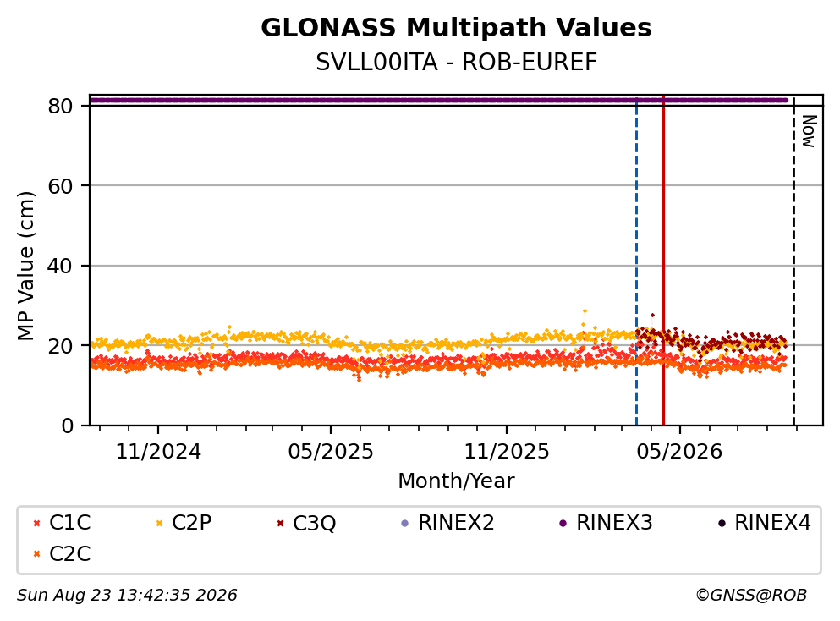Select the C2P legend label
The image size is (840, 621).
pos(192,522)
